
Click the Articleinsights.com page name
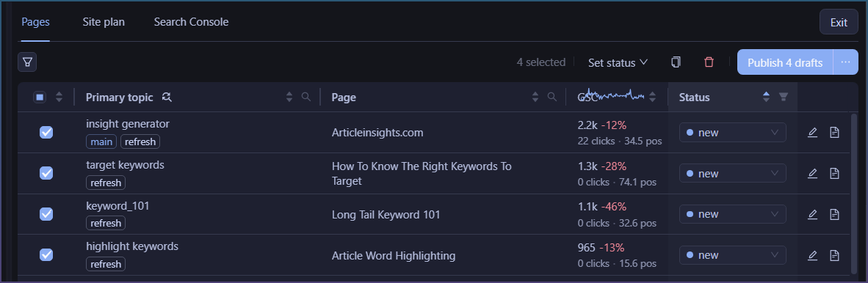pos(377,133)
